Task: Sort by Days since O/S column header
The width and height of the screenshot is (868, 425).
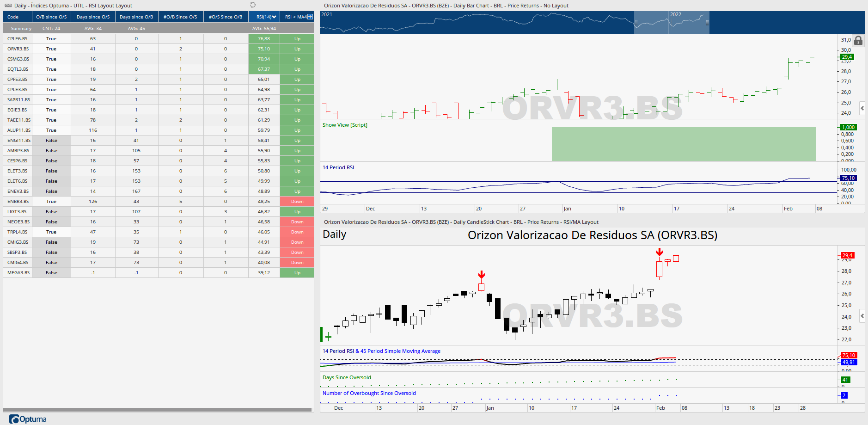Action: pyautogui.click(x=93, y=17)
